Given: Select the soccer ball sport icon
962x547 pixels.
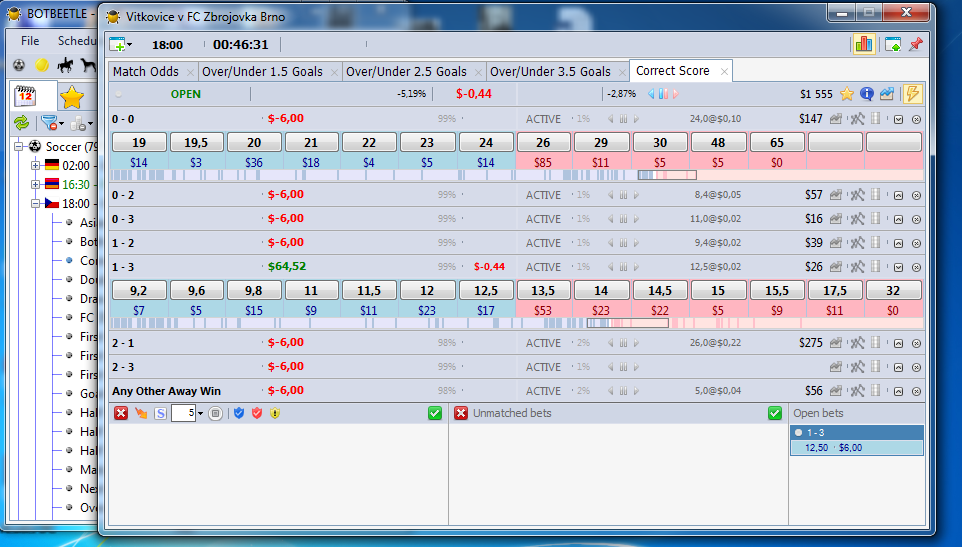Looking at the screenshot, I should point(19,64).
